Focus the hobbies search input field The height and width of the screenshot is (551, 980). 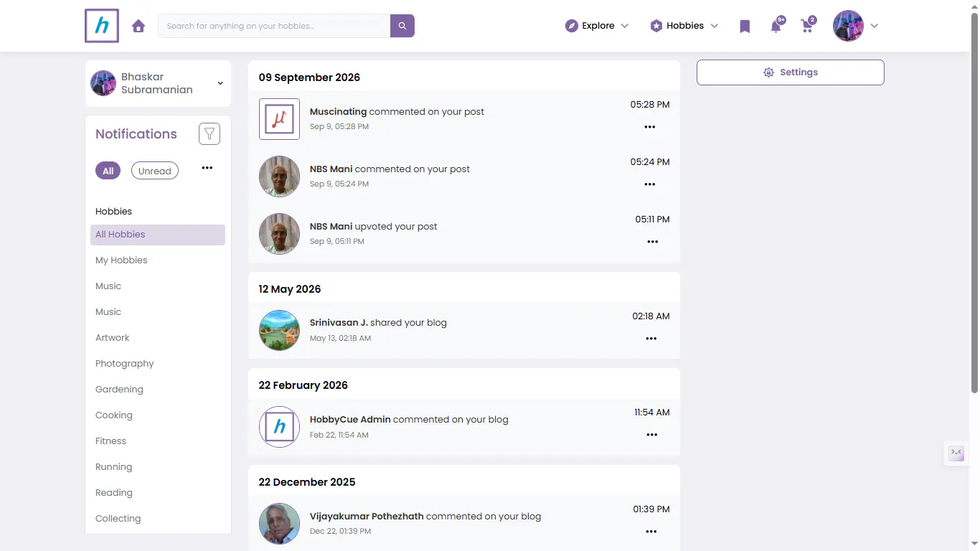(274, 26)
